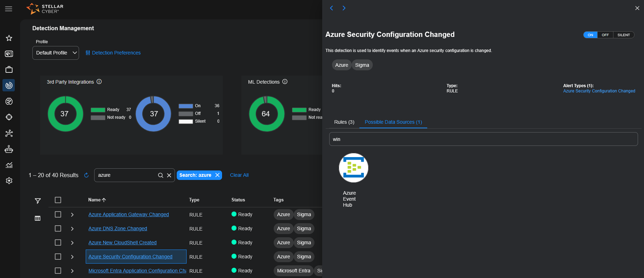This screenshot has height=278, width=644.
Task: Click the Status column header
Action: (238, 200)
